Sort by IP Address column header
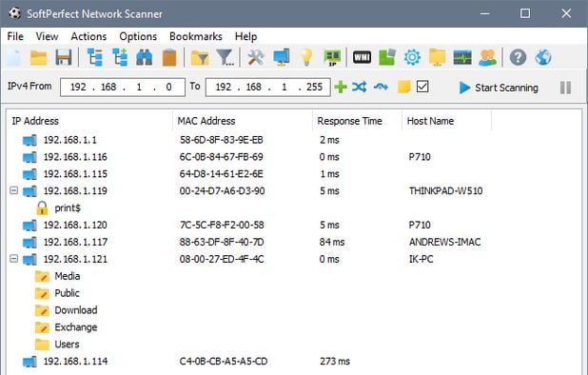This screenshot has width=588, height=375. click(89, 121)
